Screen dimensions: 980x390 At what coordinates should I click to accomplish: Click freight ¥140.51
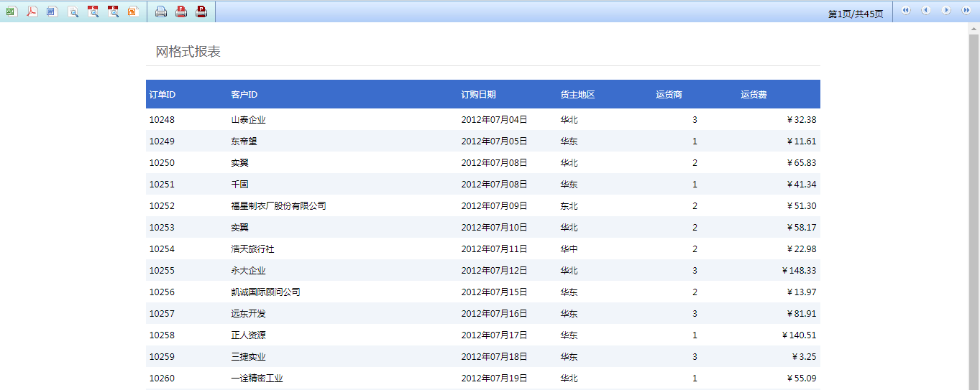799,335
